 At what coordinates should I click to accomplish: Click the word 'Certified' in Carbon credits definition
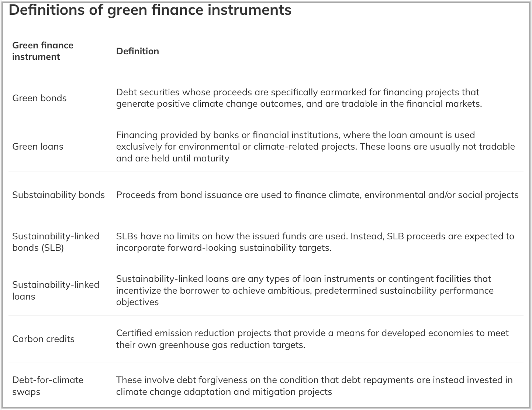[134, 333]
